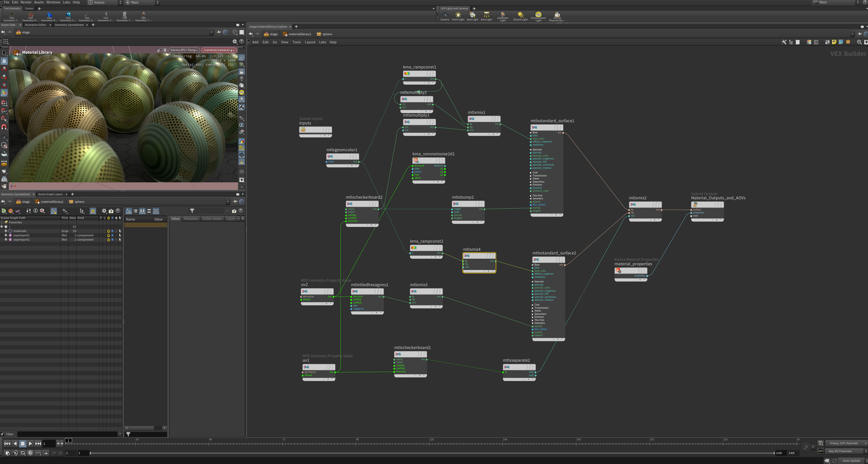The height and width of the screenshot is (464, 868).
Task: Add an Environment Light from the shelf
Action: coord(538,17)
